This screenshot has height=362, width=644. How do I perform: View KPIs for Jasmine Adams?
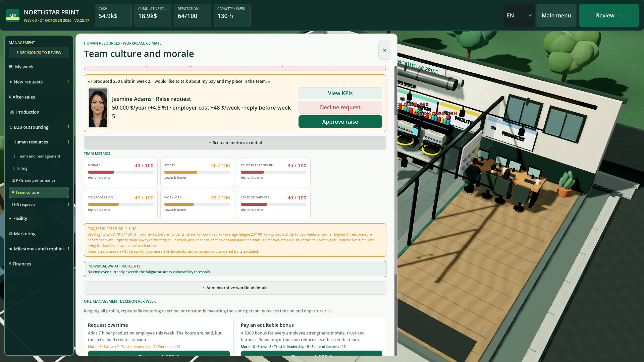(340, 93)
